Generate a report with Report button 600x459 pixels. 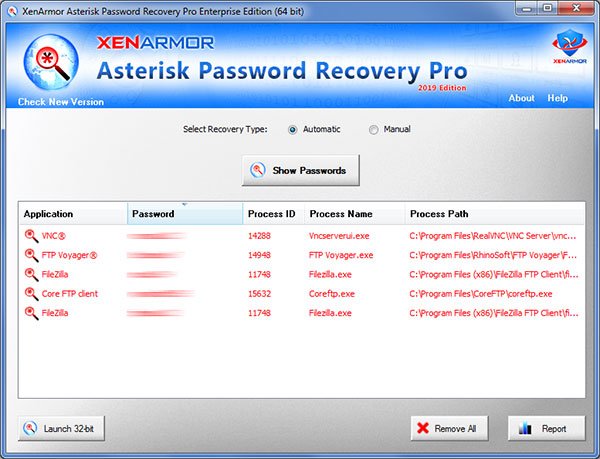tap(546, 428)
